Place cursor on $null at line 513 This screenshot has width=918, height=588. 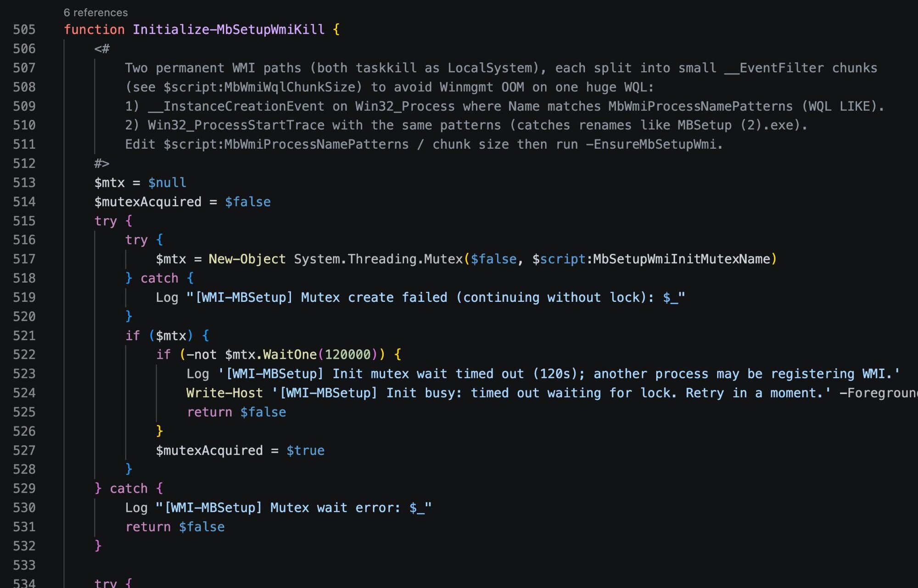167,183
